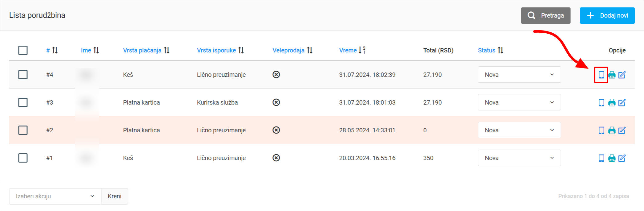Edit order #3 with the pencil icon
Viewport: 644px width, 211px height.
click(x=622, y=102)
